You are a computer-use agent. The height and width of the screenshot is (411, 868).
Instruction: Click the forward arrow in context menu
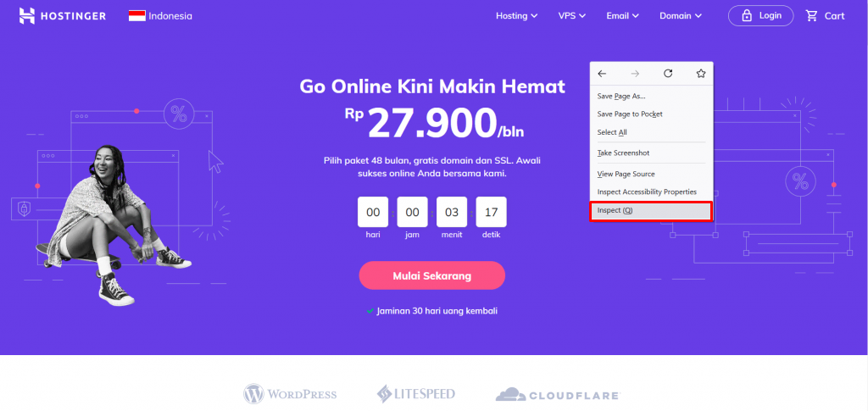click(635, 74)
